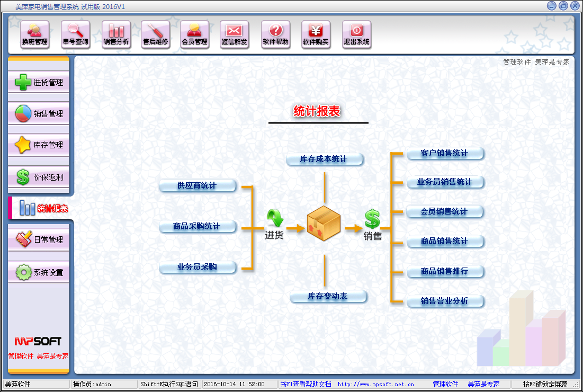
Task: Open 换班管理 shift management toolbar icon
Action: point(35,31)
